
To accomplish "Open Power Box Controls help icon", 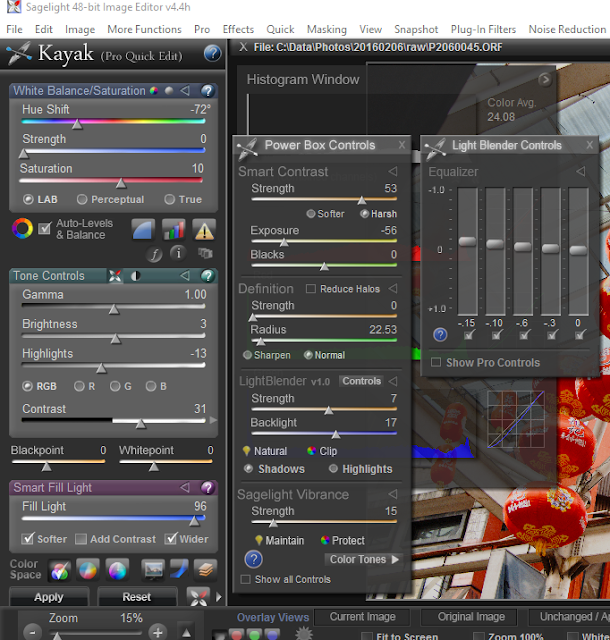I will click(x=254, y=559).
